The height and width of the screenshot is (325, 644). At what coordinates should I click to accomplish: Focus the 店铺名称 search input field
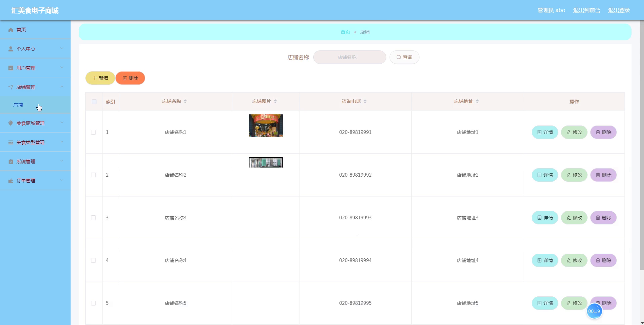350,57
